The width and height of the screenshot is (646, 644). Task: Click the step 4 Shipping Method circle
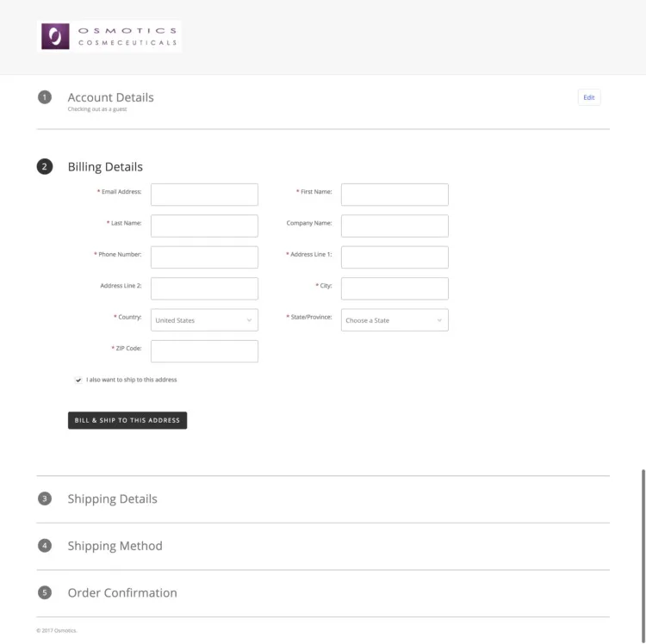pyautogui.click(x=45, y=546)
